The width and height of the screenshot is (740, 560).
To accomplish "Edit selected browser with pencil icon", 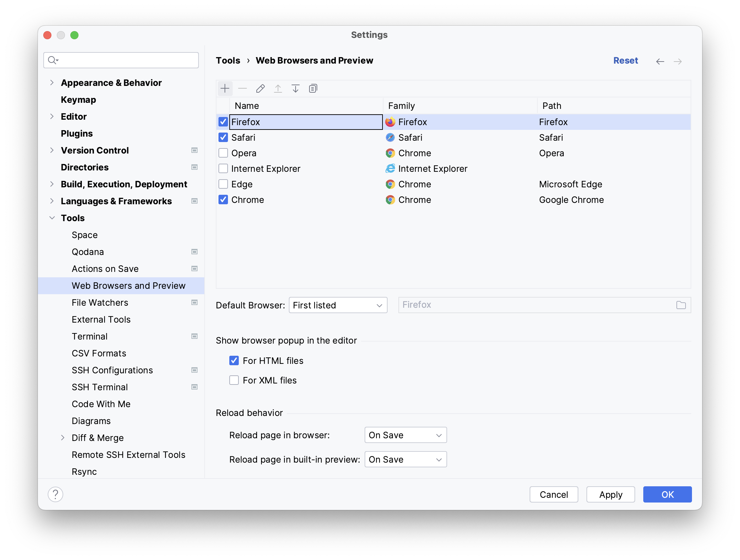I will point(260,89).
